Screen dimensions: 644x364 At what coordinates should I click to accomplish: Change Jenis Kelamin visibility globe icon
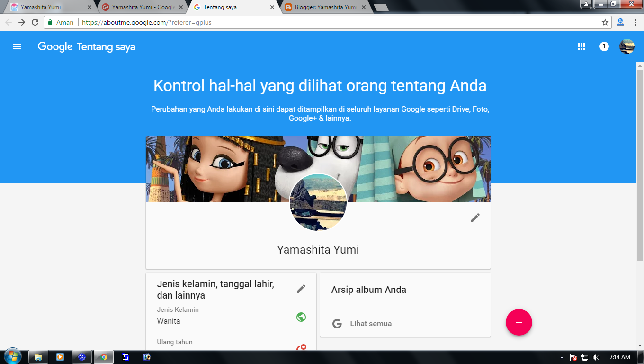point(301,317)
